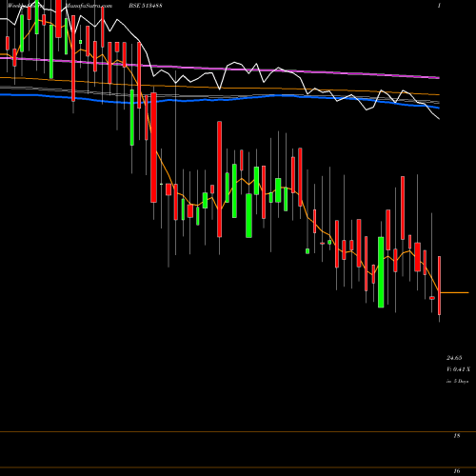Viewport: 476px width, 476px height.
Task: Click the MunafaSutra.com site label
Action: (89, 6)
